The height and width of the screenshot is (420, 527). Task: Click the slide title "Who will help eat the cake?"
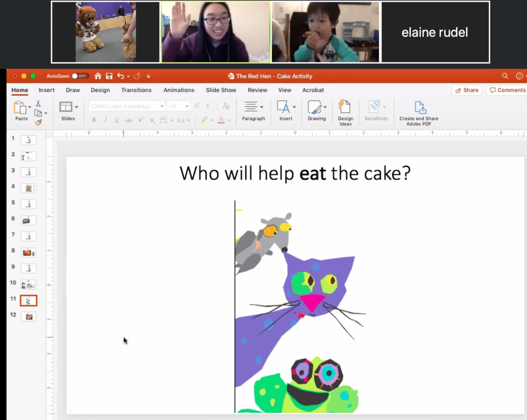pos(295,173)
